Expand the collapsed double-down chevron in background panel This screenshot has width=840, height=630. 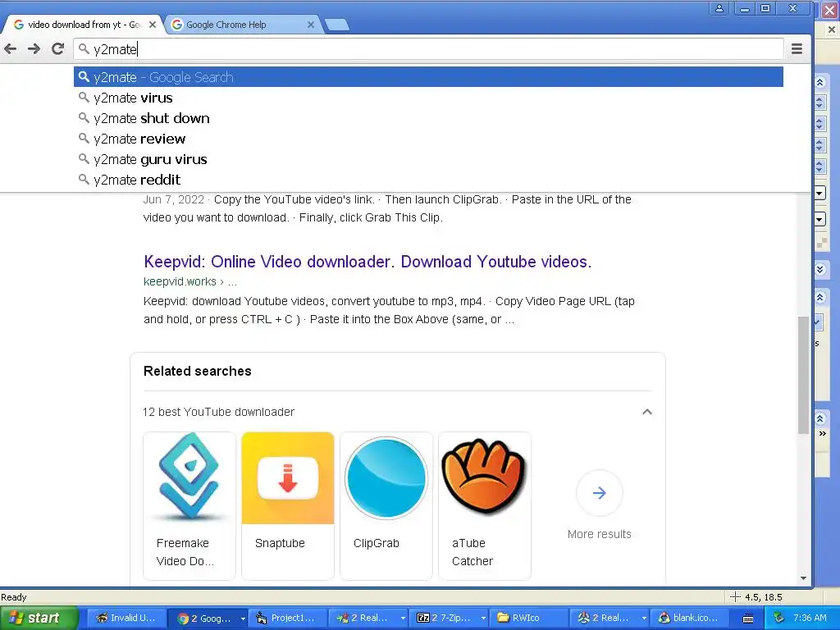point(819,269)
